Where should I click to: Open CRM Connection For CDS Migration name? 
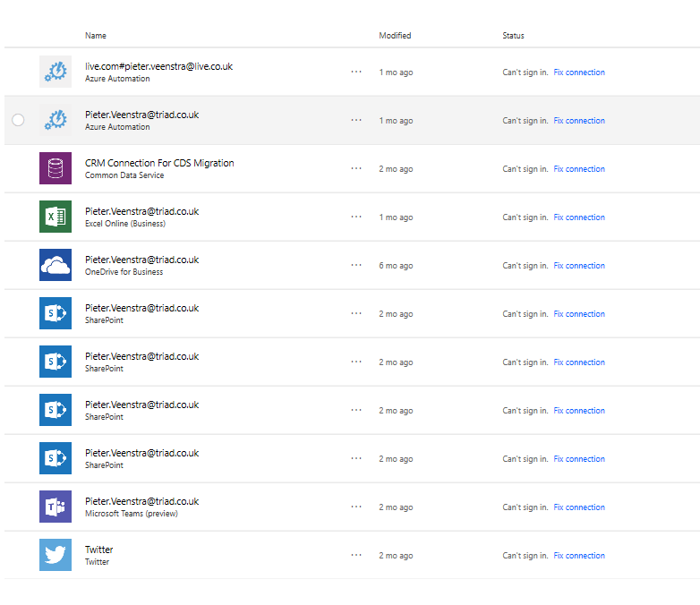coord(159,163)
